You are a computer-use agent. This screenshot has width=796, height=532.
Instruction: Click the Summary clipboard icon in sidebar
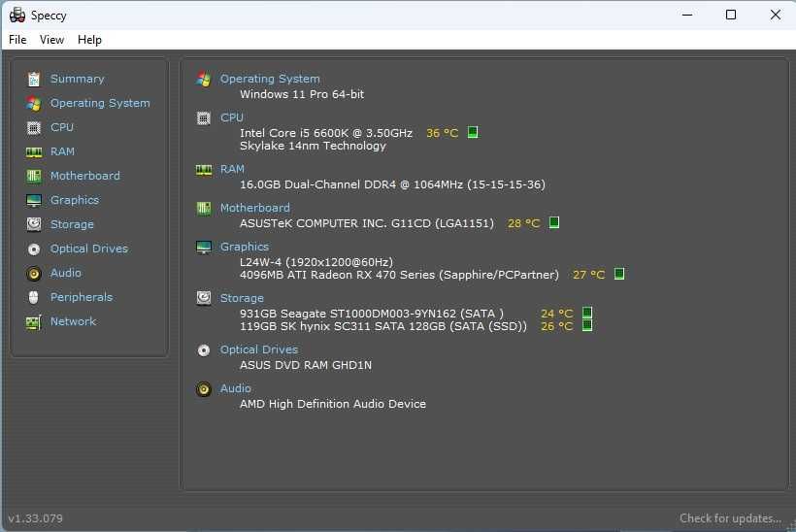34,79
